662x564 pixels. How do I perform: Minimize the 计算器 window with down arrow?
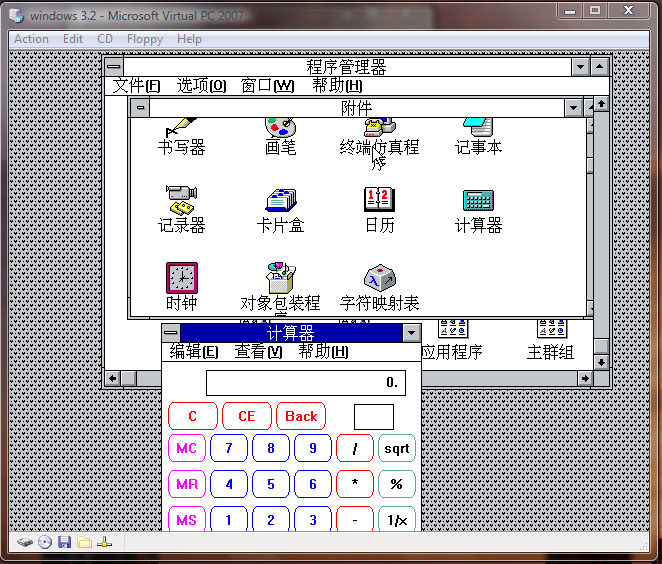pos(411,333)
